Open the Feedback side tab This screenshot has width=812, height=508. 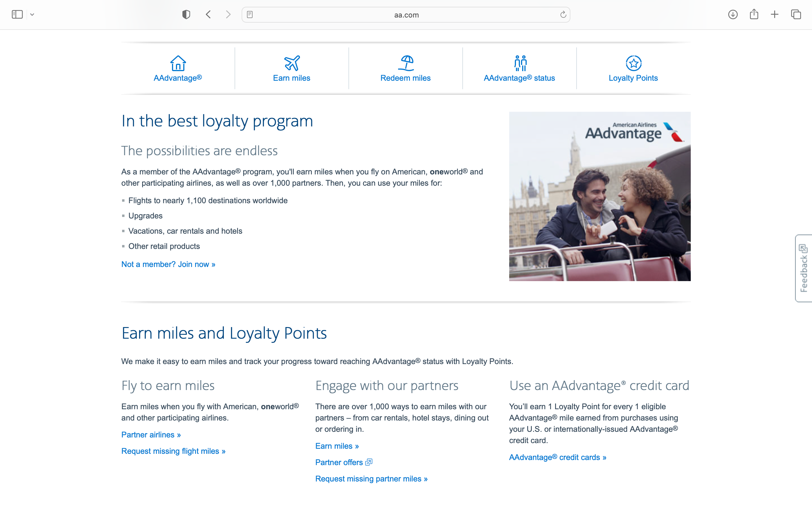click(804, 268)
